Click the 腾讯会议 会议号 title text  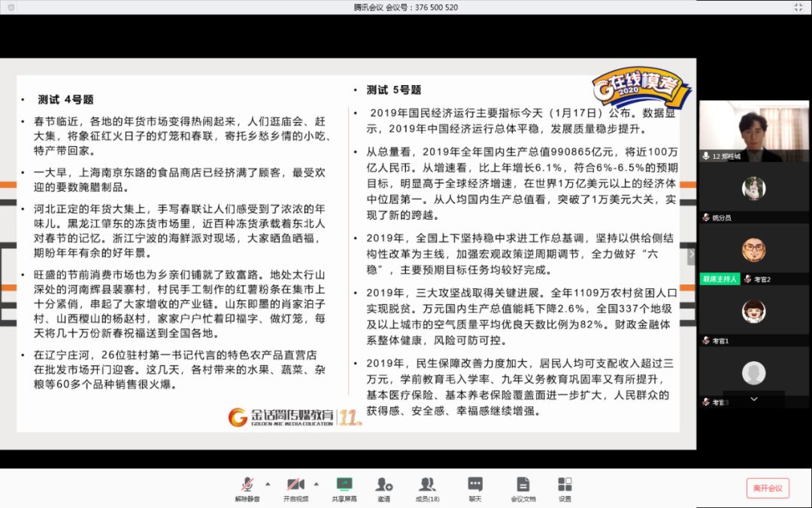click(405, 8)
